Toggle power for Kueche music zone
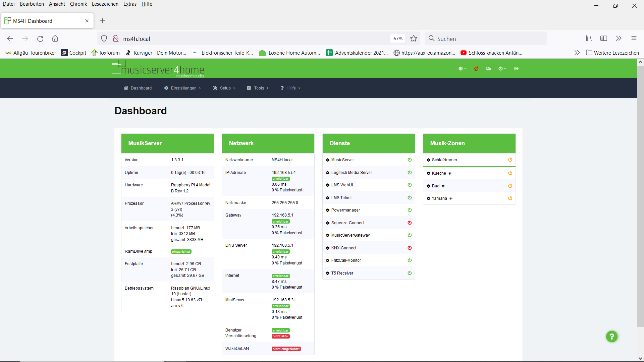Viewport: 644px width, 362px height. [x=510, y=173]
